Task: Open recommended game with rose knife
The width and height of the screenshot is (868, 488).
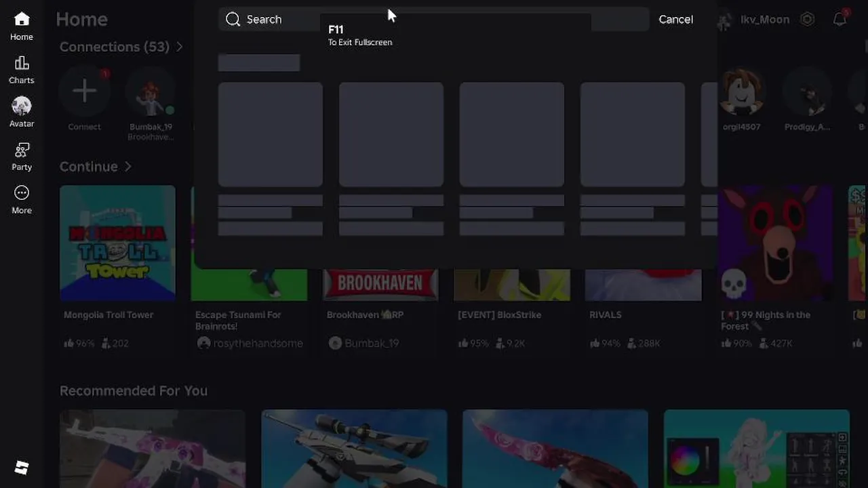Action: point(555,449)
